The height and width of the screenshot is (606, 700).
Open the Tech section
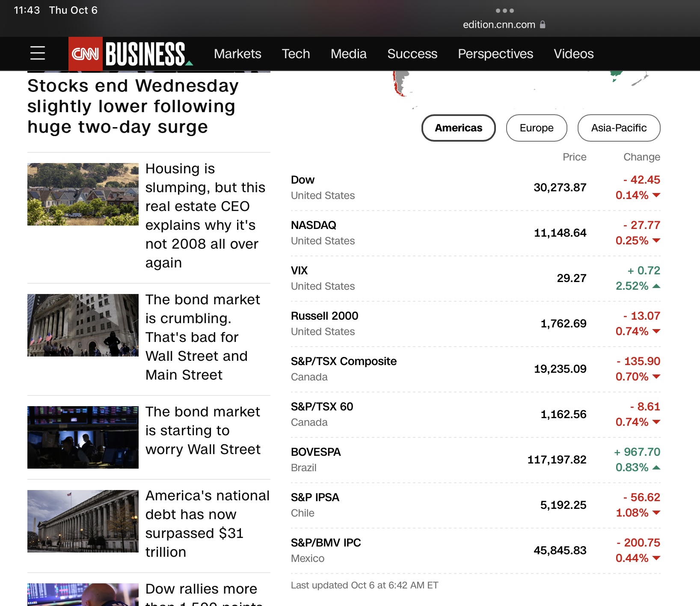click(x=296, y=53)
